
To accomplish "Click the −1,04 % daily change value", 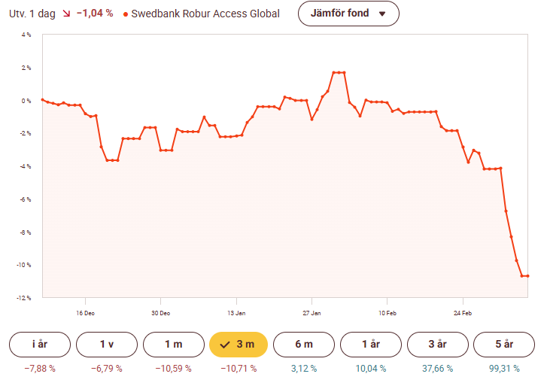I will pyautogui.click(x=94, y=14).
